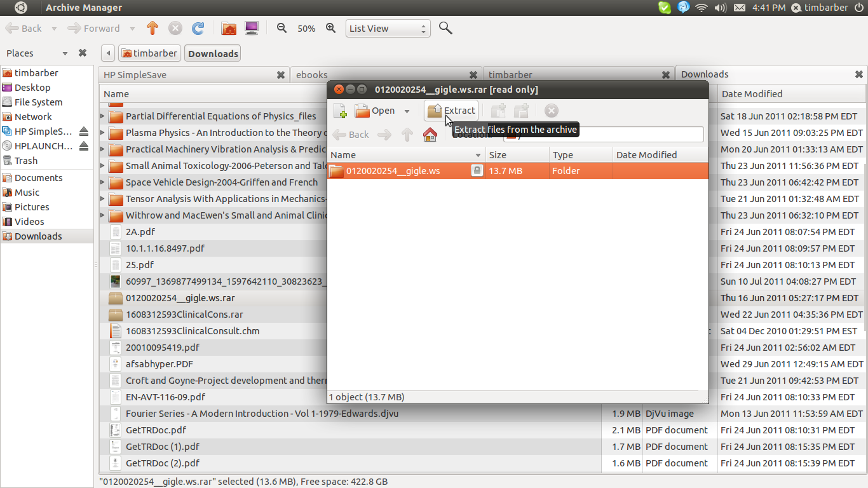Click Search magnifier icon in toolbar
The image size is (868, 488).
tap(445, 29)
